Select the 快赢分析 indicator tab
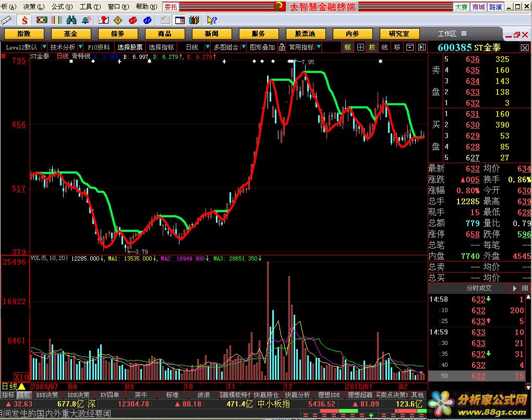The width and height of the screenshot is (532, 420). [x=297, y=395]
